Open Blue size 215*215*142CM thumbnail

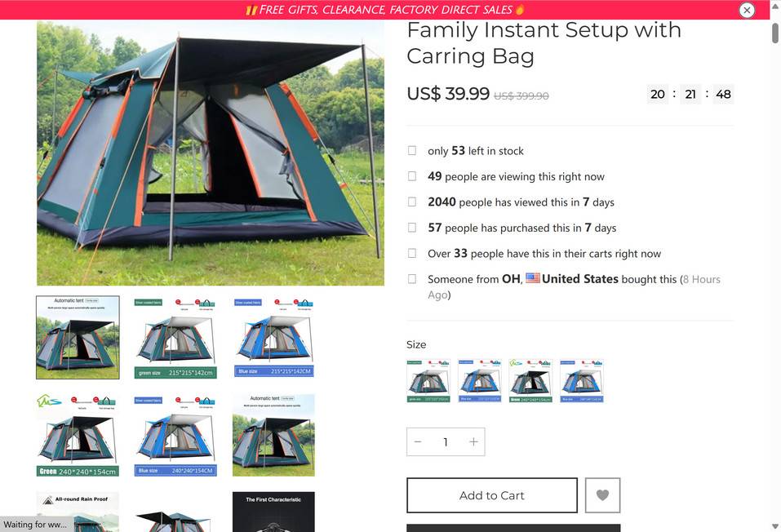tap(273, 337)
